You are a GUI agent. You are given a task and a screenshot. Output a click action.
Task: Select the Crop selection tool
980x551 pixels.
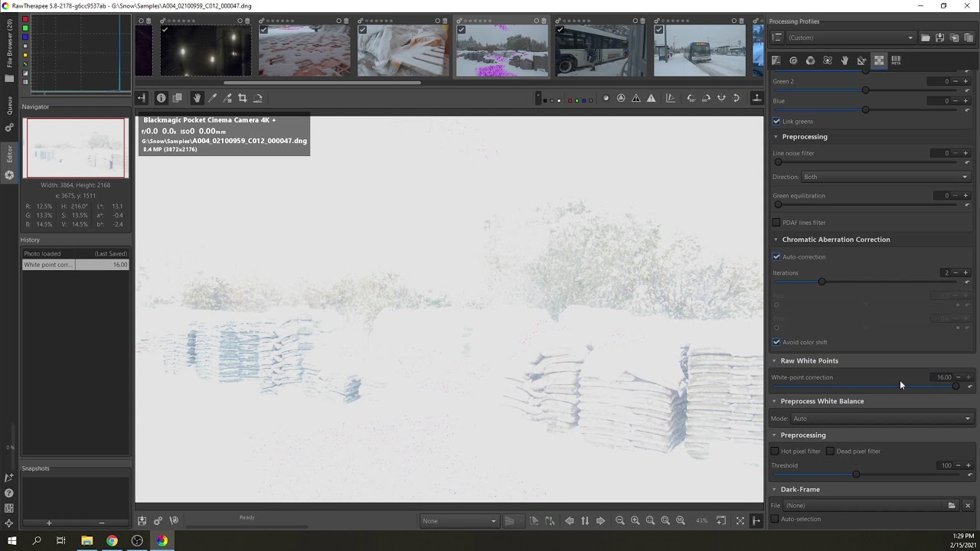(x=243, y=98)
